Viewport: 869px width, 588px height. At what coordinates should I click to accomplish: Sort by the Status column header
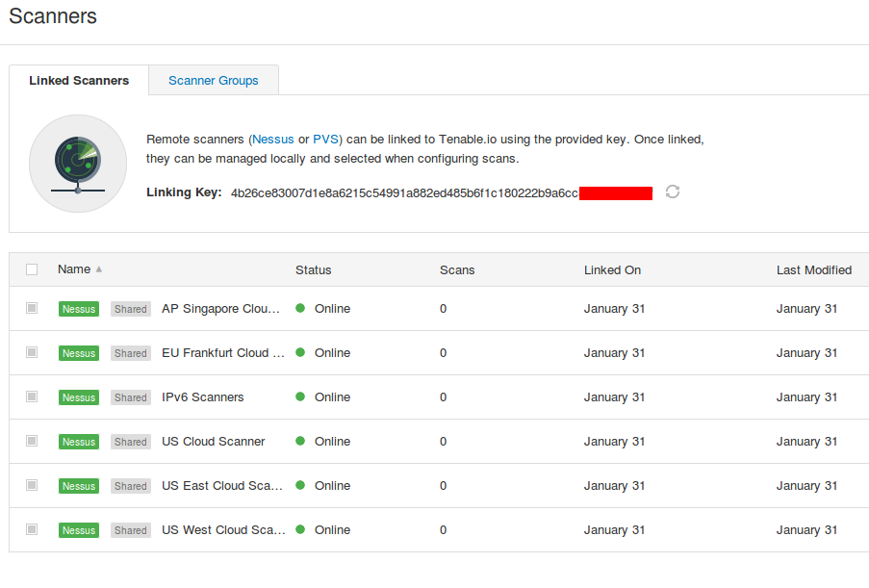pos(313,269)
